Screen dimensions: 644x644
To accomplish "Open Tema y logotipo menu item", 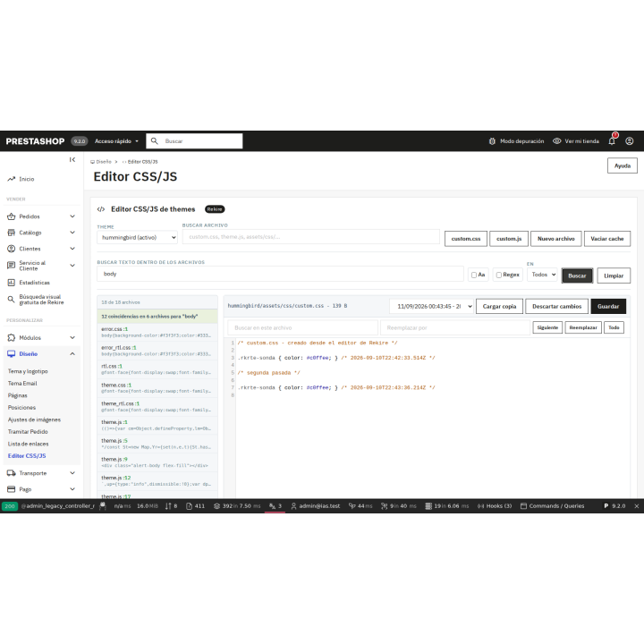I will click(28, 371).
